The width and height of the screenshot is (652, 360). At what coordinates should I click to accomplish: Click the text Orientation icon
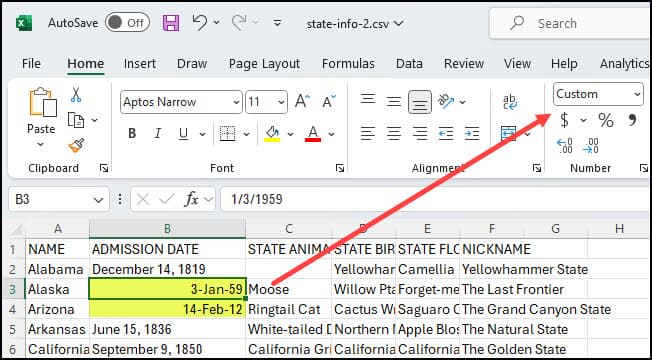[x=446, y=101]
